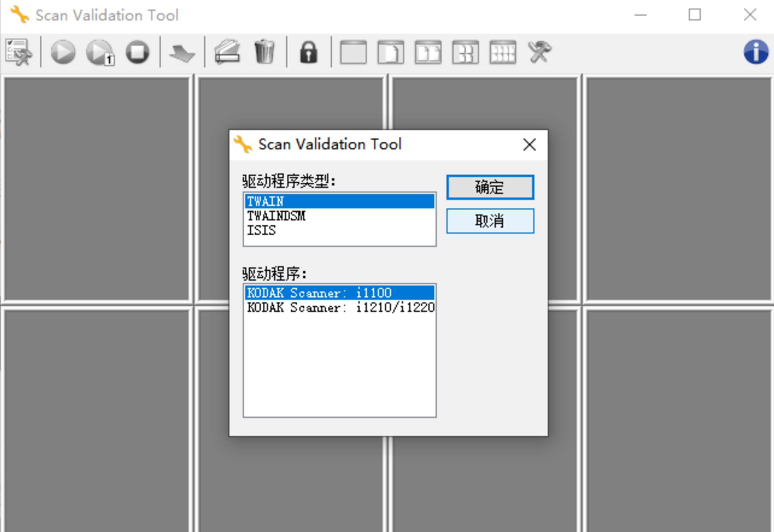Confirm with the 确定 button

click(x=490, y=187)
